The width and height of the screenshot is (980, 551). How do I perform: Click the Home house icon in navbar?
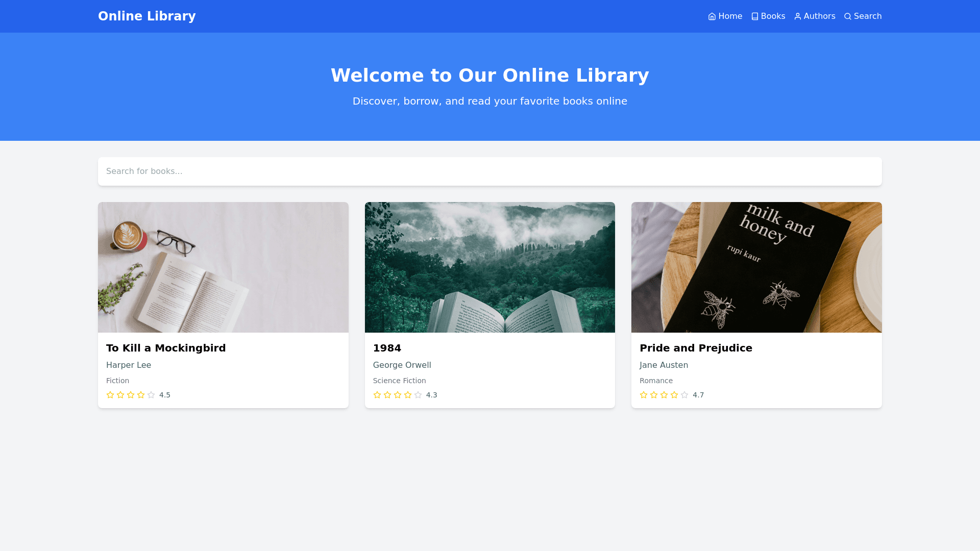(x=712, y=16)
